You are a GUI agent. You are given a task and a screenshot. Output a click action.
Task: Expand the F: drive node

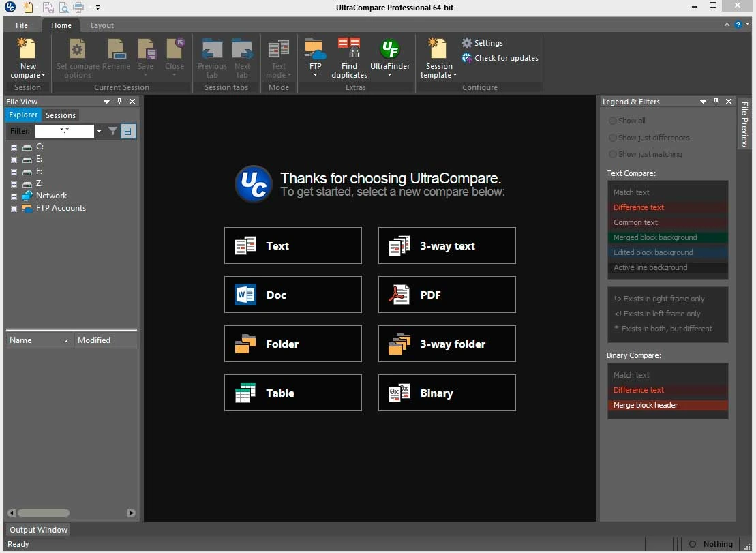coord(14,172)
